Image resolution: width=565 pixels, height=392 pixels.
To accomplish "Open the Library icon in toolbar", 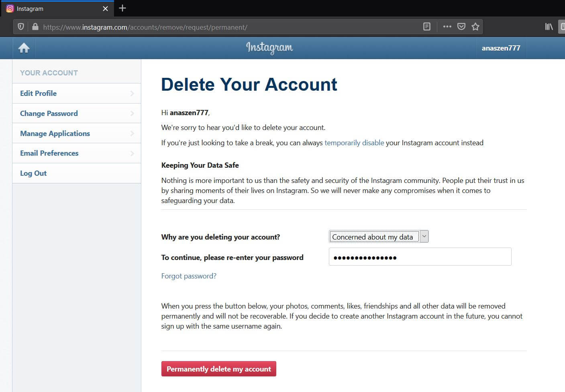I will coord(549,27).
